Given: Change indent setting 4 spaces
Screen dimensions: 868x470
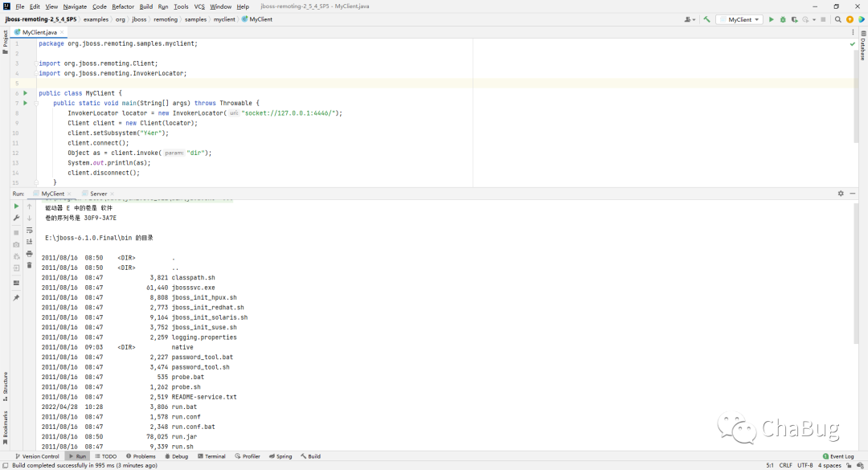Looking at the screenshot, I should [x=829, y=465].
